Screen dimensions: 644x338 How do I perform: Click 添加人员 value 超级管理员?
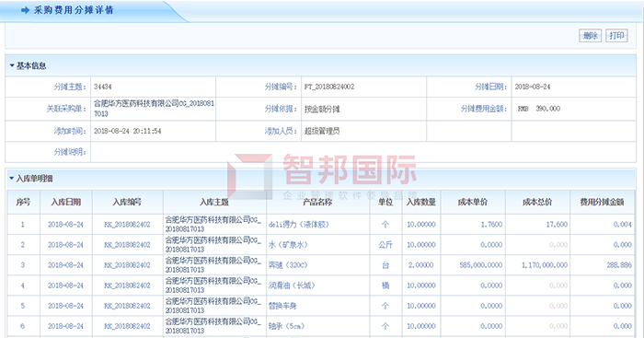[322, 131]
